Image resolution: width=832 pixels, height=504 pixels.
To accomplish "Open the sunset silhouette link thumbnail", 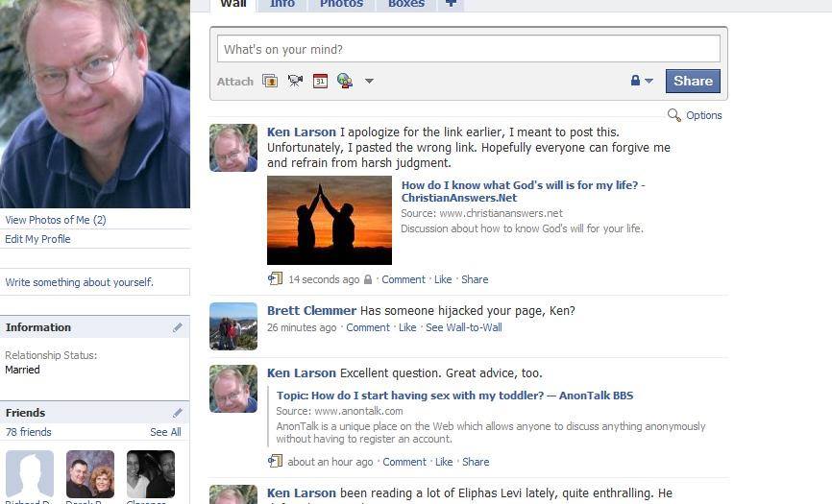I will click(329, 220).
